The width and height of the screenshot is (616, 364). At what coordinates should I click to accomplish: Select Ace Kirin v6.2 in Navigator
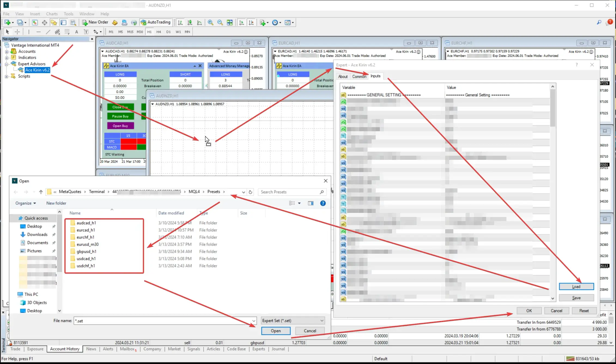pos(37,70)
